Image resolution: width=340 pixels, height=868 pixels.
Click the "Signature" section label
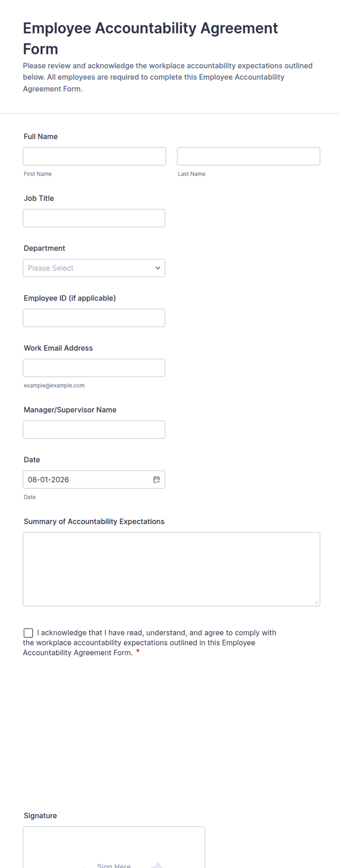point(40,816)
